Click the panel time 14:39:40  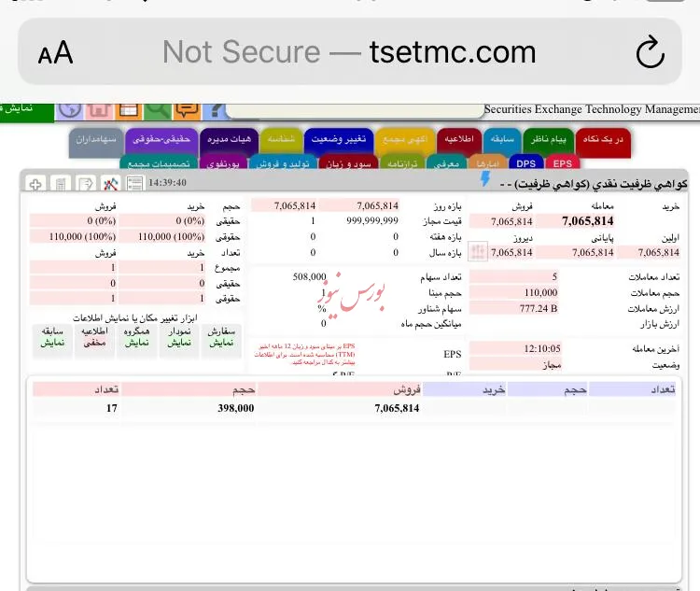[x=167, y=183]
